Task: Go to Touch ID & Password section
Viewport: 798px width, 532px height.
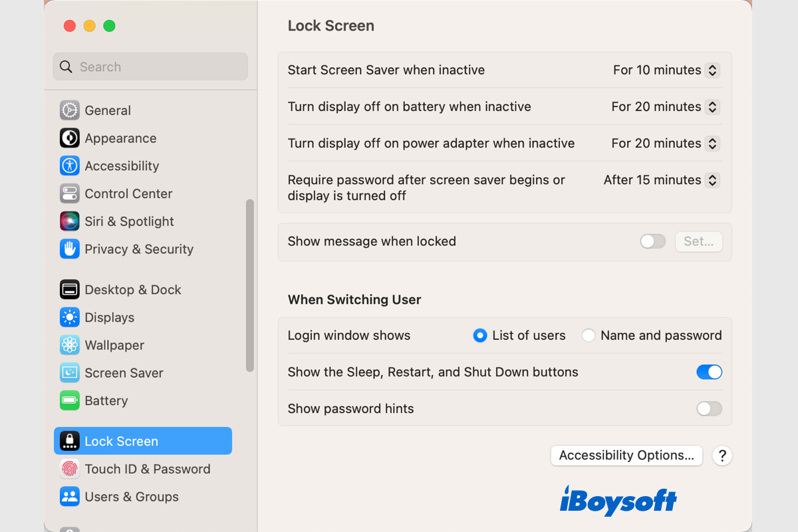Action: [x=147, y=469]
